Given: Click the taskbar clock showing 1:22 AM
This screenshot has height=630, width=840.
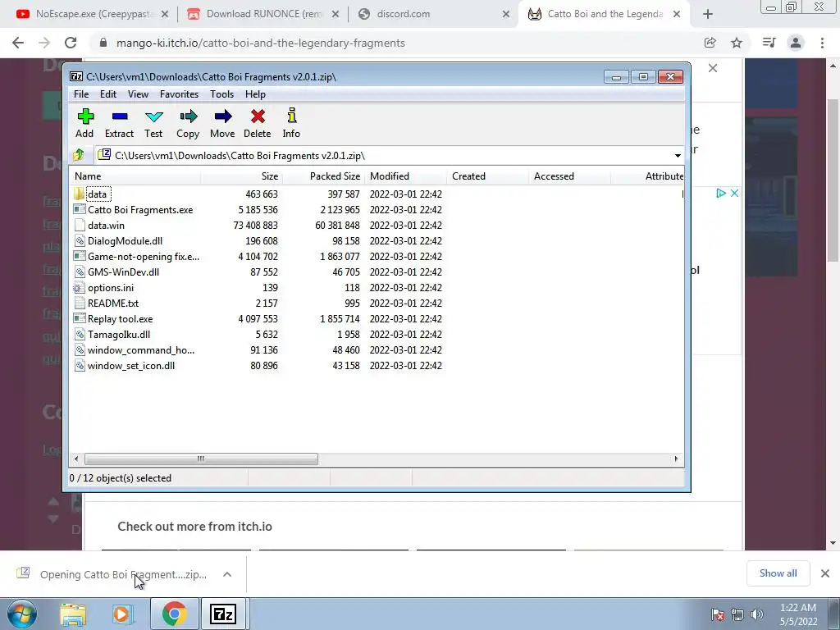Looking at the screenshot, I should click(798, 614).
